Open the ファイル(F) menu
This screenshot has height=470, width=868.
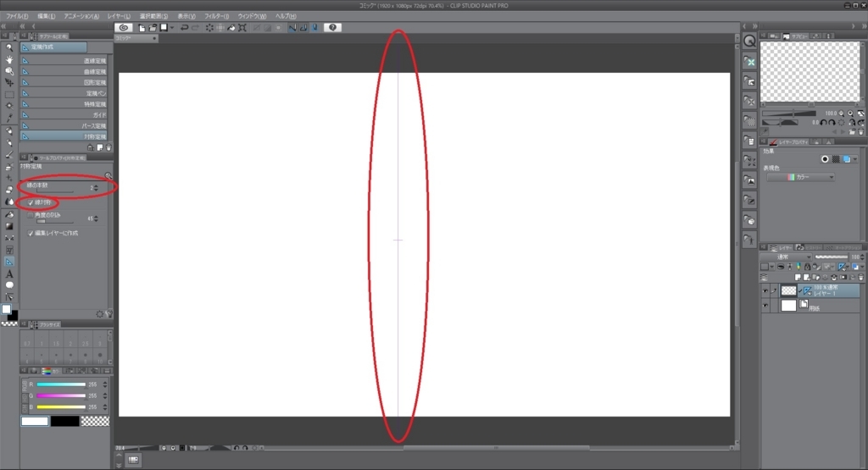tap(17, 17)
